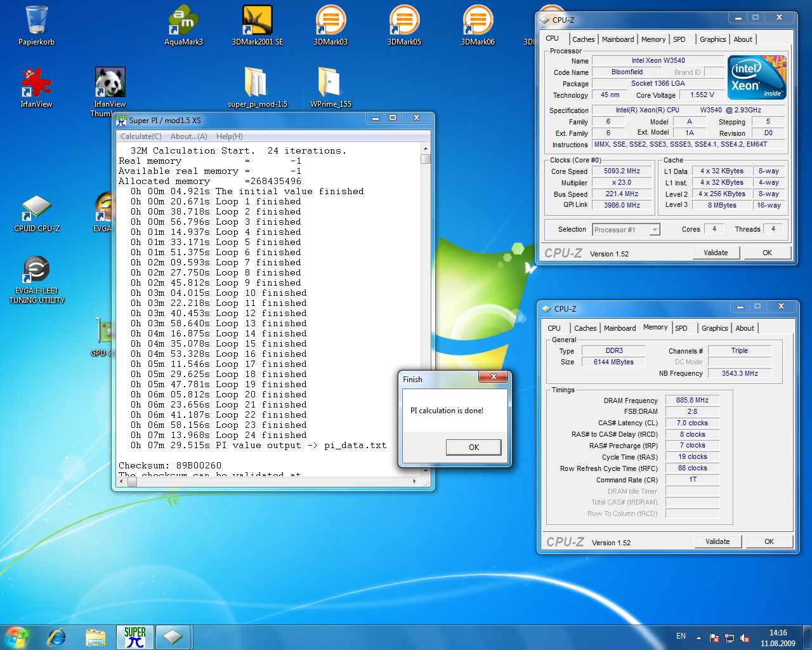Switch to Graphics tab in lower CPU-Z window
The image size is (812, 650).
pos(714,328)
